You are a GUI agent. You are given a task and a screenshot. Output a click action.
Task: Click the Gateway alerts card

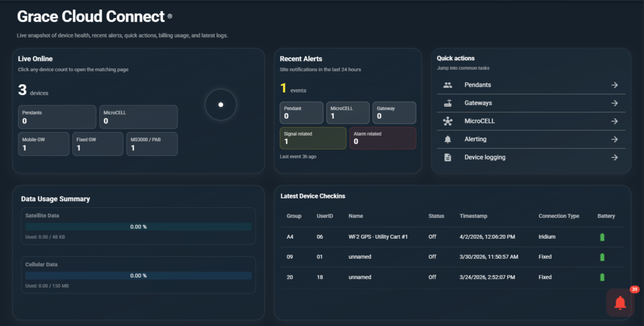[x=394, y=113]
